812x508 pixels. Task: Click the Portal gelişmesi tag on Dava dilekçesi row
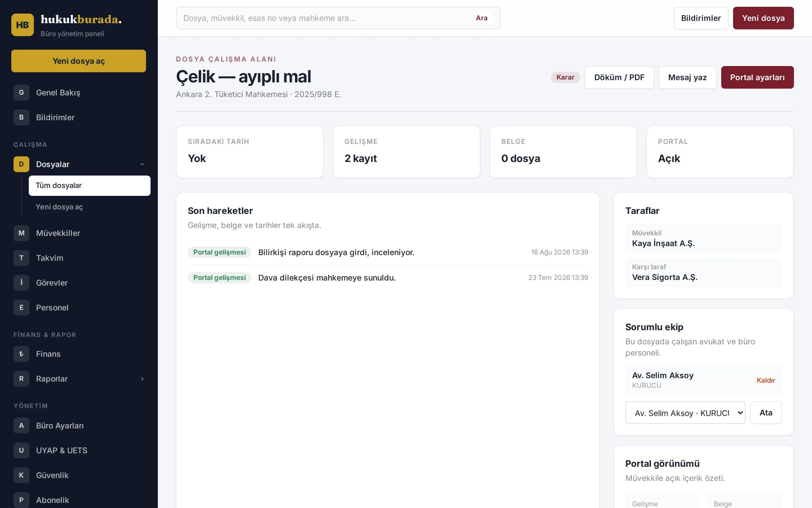(219, 278)
